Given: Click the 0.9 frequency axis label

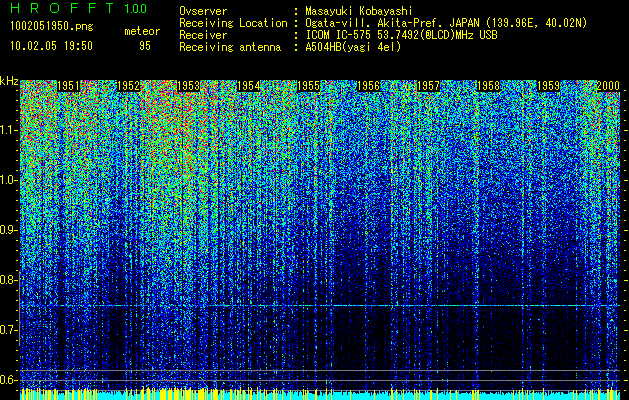Looking at the screenshot, I should coord(8,230).
